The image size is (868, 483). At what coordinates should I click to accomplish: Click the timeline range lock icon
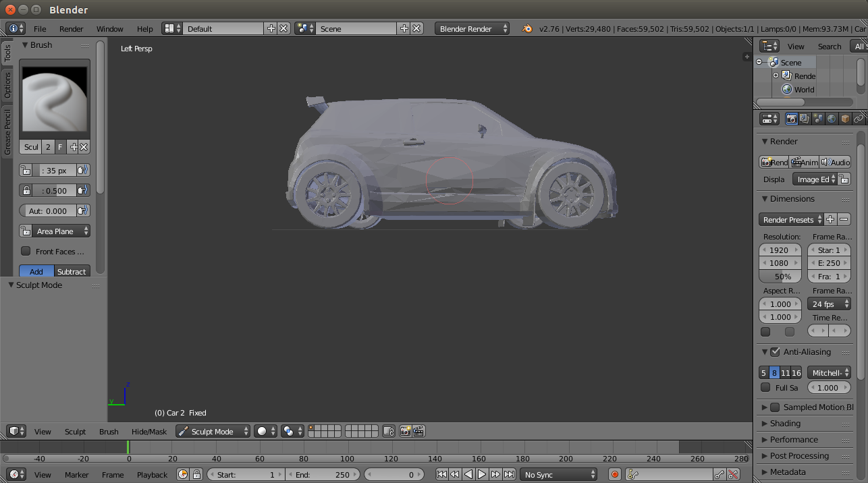pyautogui.click(x=196, y=475)
